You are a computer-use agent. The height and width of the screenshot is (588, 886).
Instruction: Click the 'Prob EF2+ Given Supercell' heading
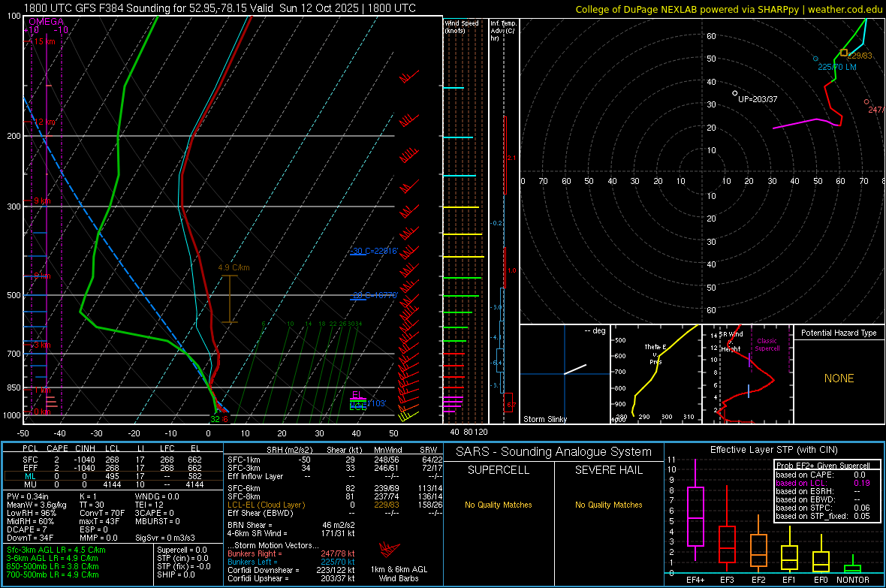pos(823,466)
